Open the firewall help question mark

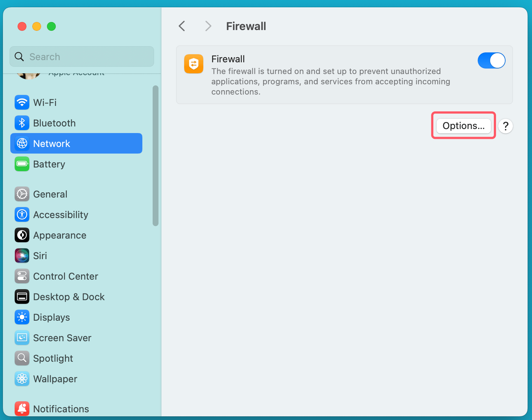pos(506,126)
